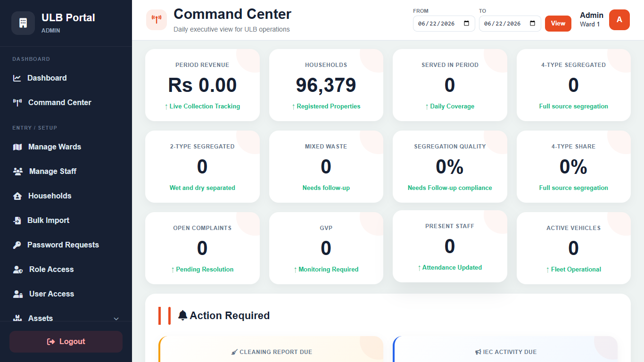Click the TO date input field
644x362 pixels.
(510, 24)
